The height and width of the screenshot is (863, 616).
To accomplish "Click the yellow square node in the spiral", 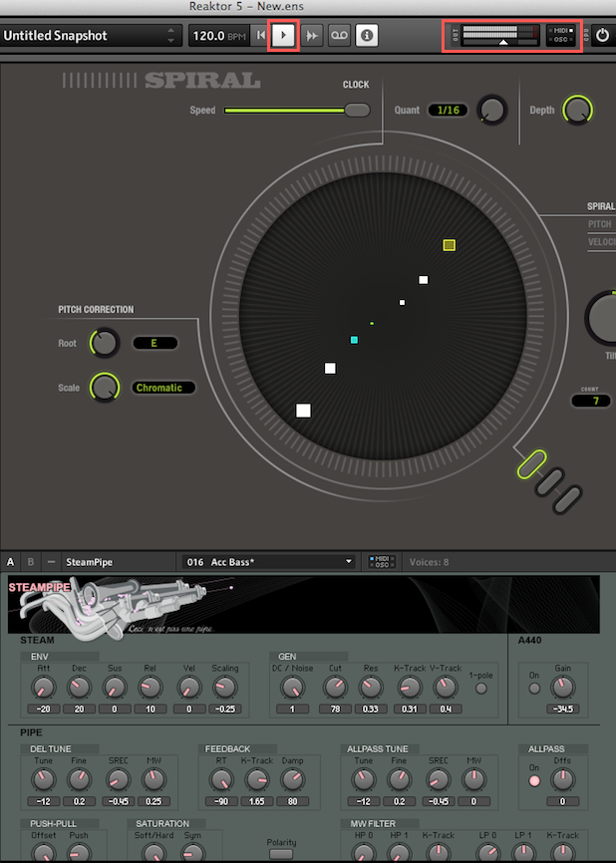I will click(450, 244).
